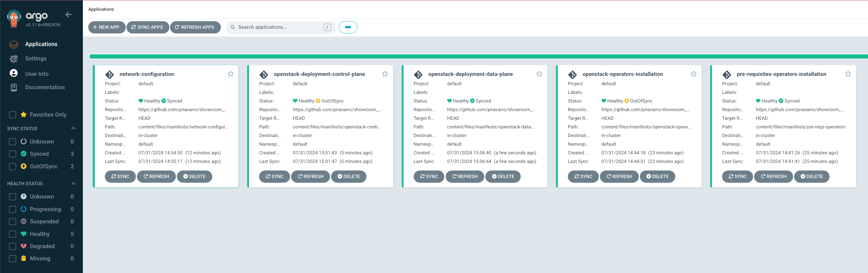Open Documentation in the sidebar
Screen dimensions: 868x273
[x=45, y=87]
